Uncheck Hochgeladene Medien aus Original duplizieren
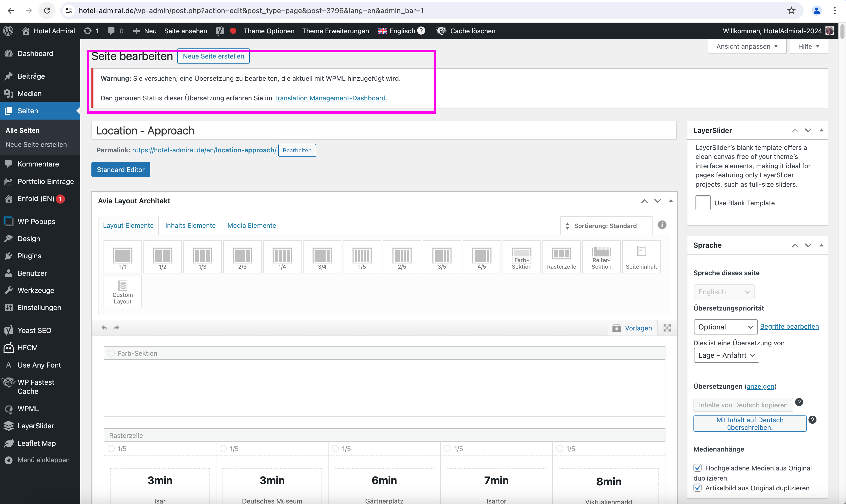The image size is (846, 504). (x=698, y=468)
